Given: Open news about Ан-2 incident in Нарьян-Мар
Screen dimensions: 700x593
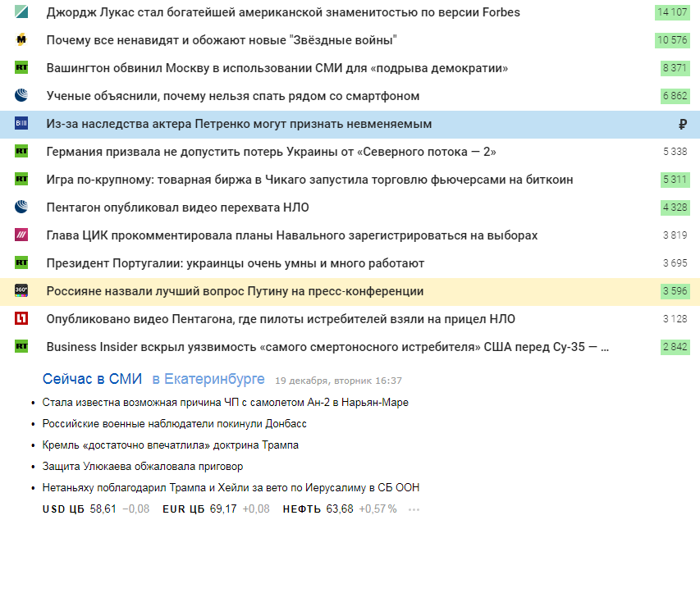Looking at the screenshot, I should pyautogui.click(x=226, y=403).
